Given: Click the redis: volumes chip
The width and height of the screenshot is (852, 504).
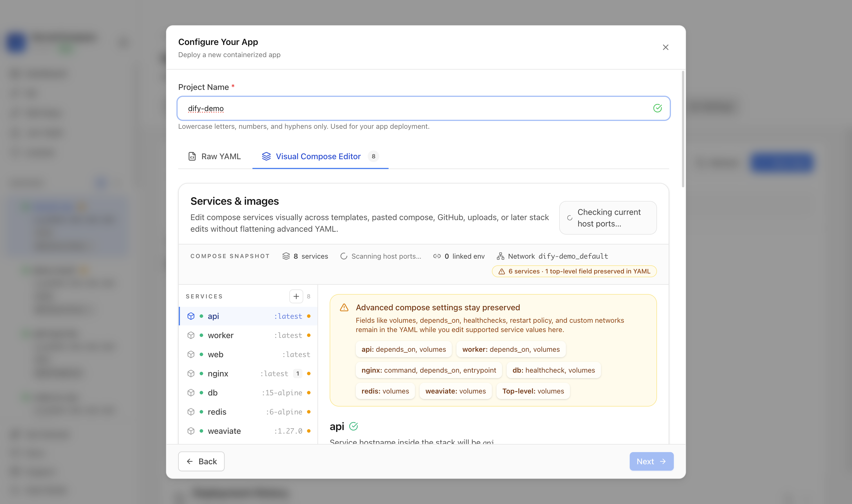Looking at the screenshot, I should click(385, 391).
